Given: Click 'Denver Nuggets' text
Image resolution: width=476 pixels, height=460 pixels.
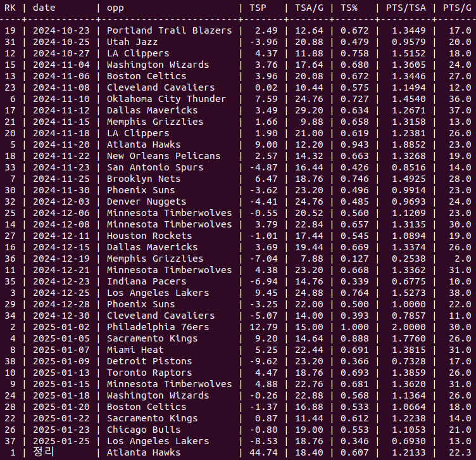Looking at the screenshot, I should point(146,201).
